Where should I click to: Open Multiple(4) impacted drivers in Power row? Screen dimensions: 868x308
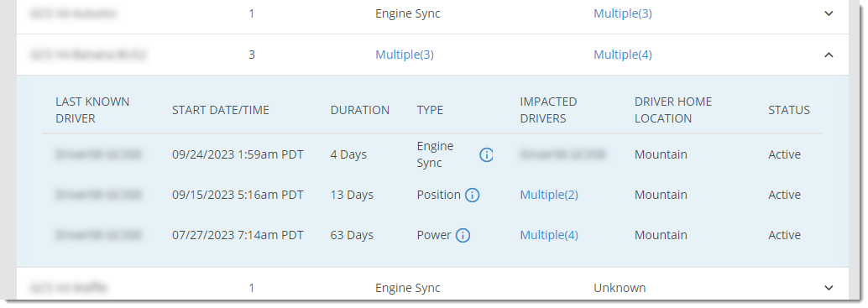549,236
